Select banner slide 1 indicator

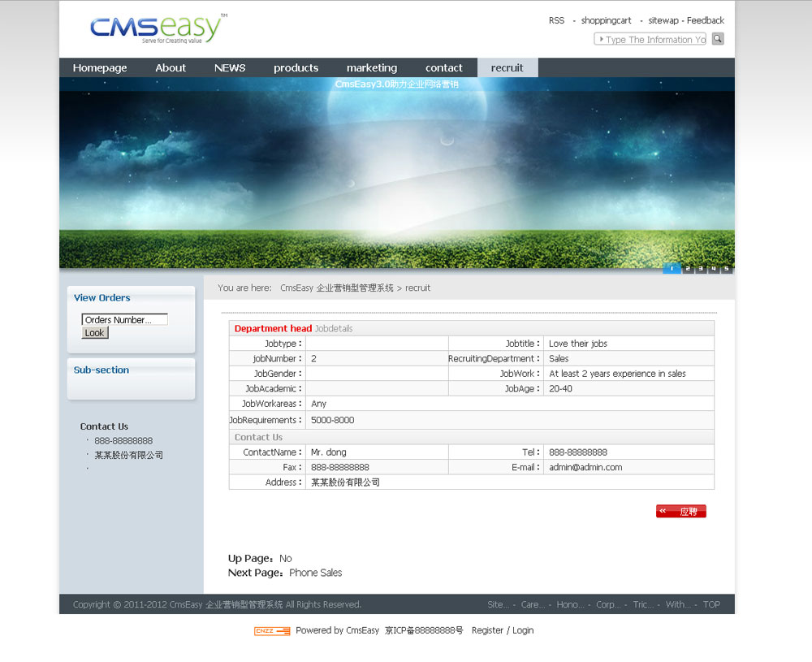click(672, 269)
